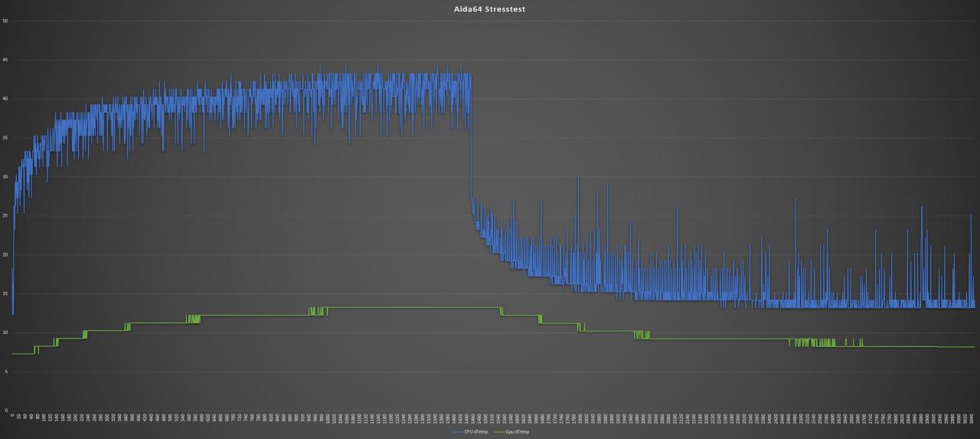Click the blue CPU dTemp legend line
The image size is (980, 439).
459,432
